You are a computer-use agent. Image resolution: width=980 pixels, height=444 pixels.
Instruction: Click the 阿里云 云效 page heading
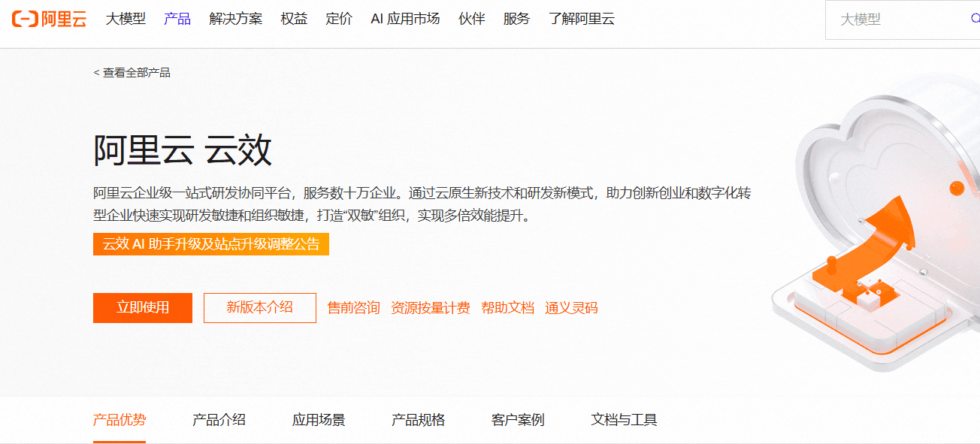tap(183, 151)
